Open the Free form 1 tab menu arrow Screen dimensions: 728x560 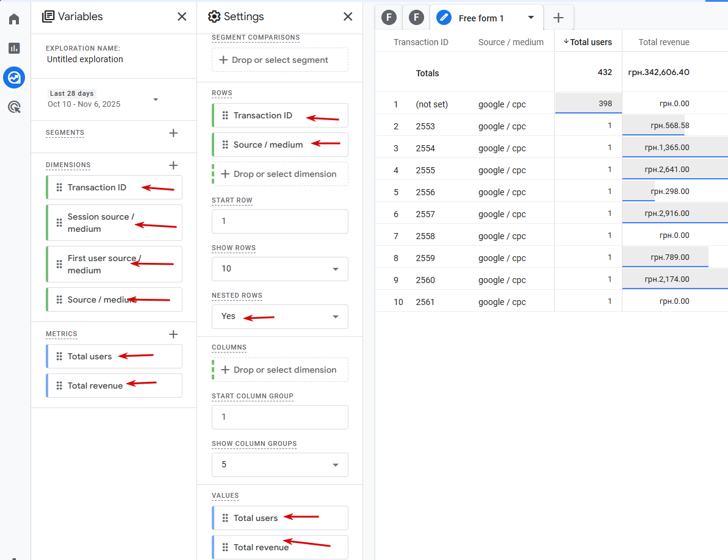(531, 18)
